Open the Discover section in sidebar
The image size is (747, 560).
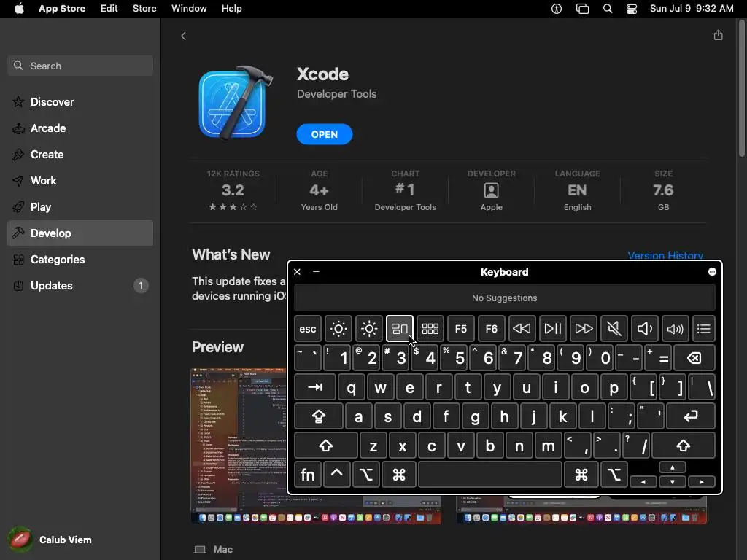tap(80, 102)
